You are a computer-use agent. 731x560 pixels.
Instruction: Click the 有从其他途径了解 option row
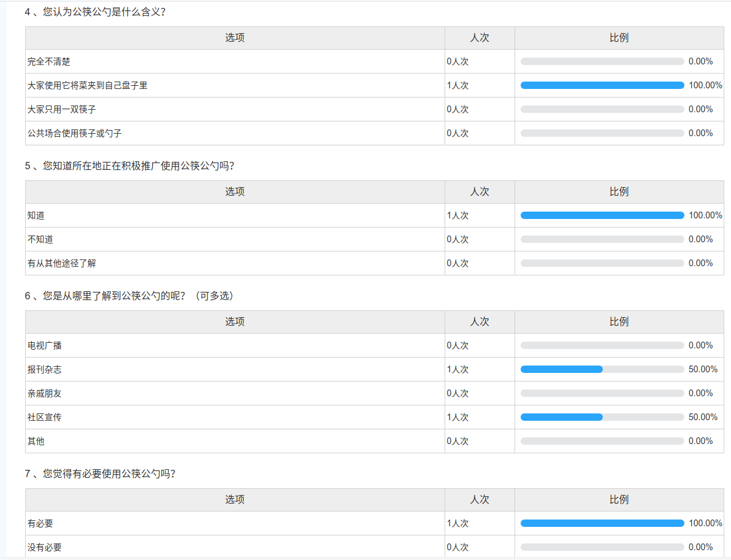point(62,263)
